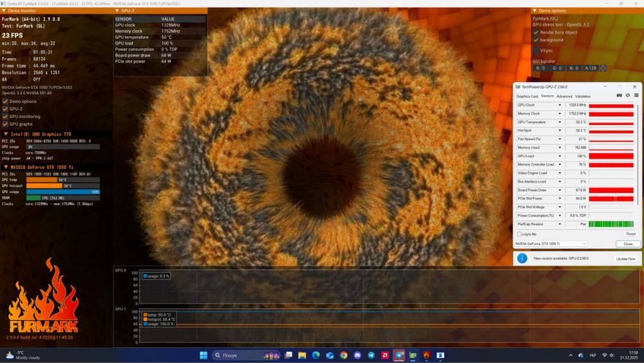Click the taskbar search box
Screen dimensions: 644x363
pyautogui.click(x=247, y=355)
